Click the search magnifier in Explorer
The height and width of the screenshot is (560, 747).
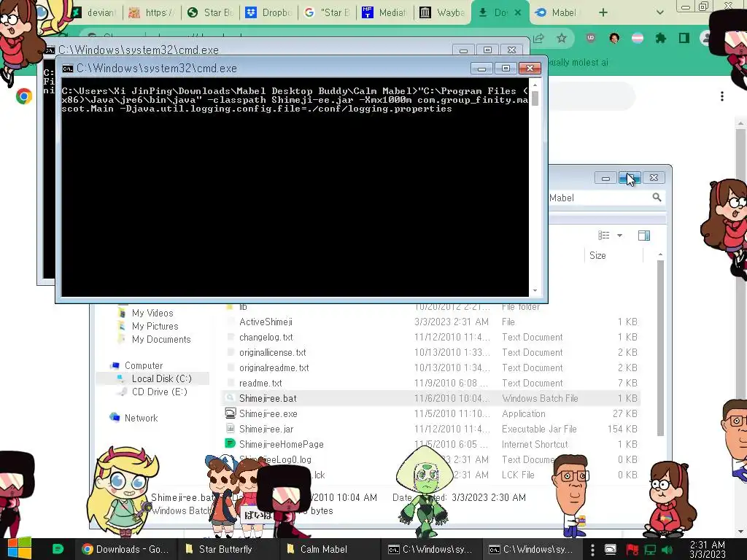[x=657, y=197]
